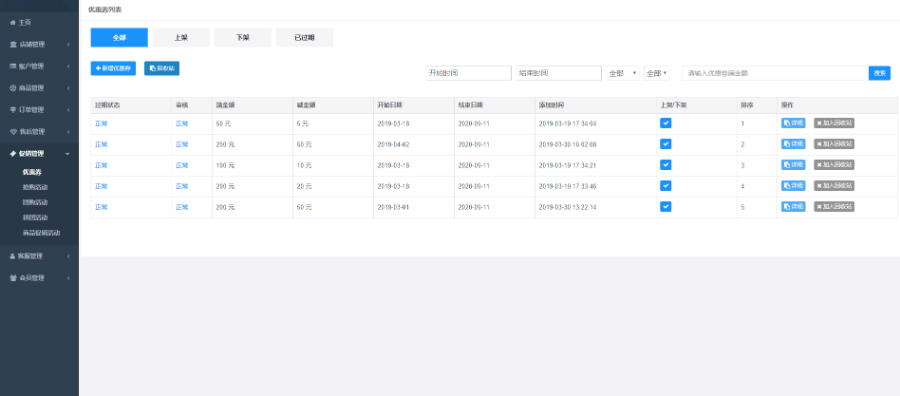Click 加入回收站 for sort row 3
900x396 pixels.
click(834, 165)
